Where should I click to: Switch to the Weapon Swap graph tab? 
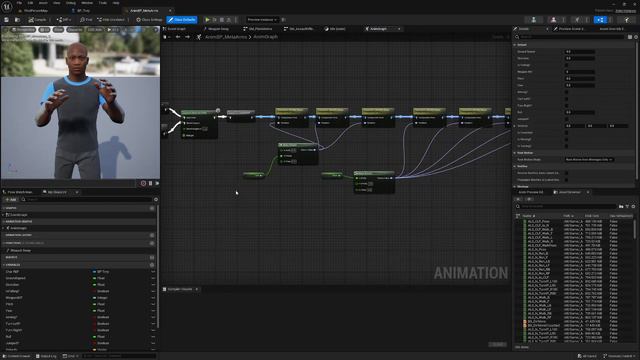click(x=218, y=29)
